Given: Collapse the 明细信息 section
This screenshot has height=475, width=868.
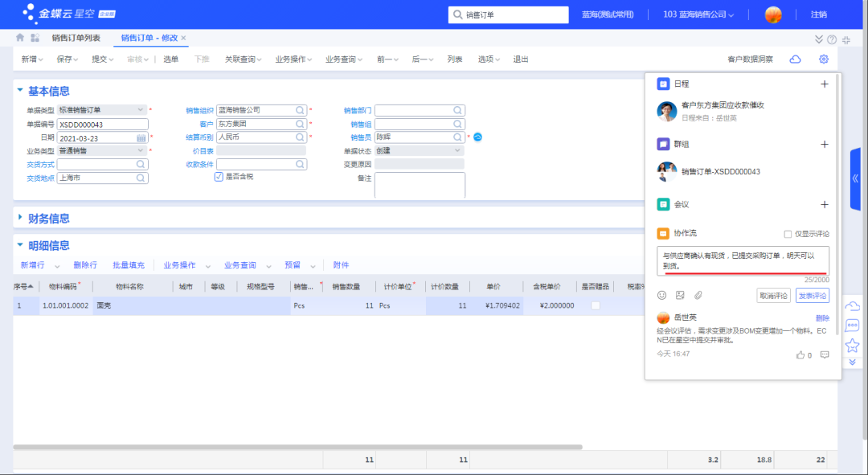Looking at the screenshot, I should [x=20, y=244].
